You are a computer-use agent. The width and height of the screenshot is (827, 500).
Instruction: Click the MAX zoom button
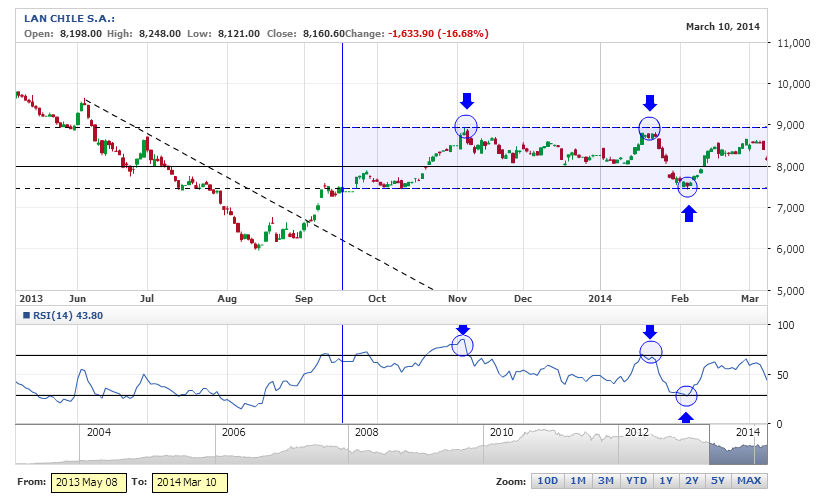[x=750, y=481]
